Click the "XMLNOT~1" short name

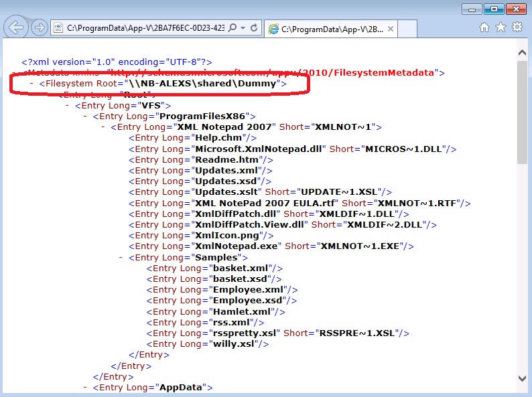click(x=343, y=127)
